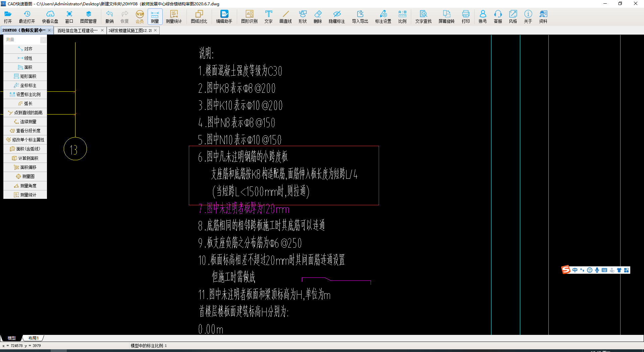Select 面积(含弧线) measurement
This screenshot has height=352, width=644.
click(x=25, y=149)
